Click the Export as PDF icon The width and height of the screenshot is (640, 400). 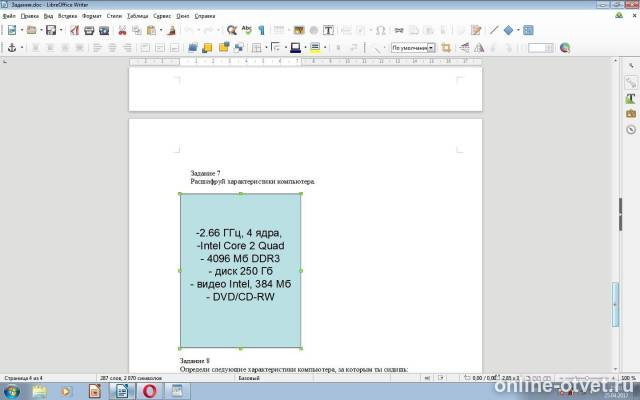point(75,30)
